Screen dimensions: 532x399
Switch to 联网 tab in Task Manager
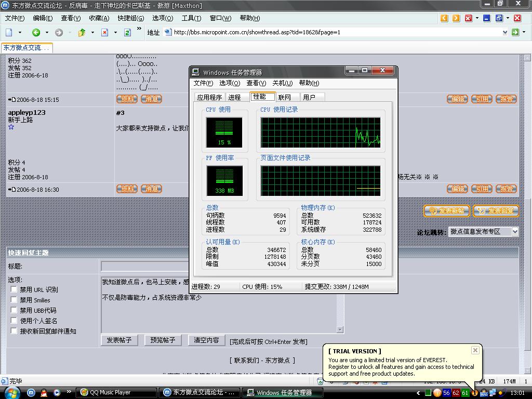[284, 97]
